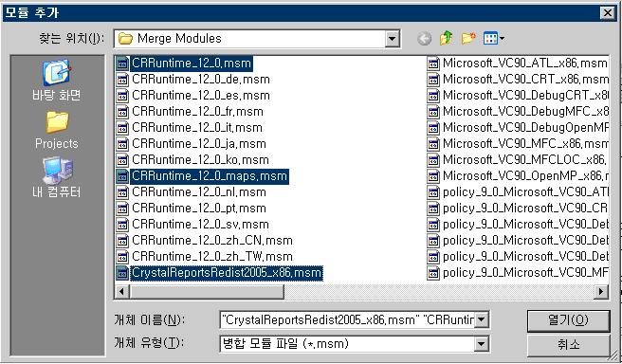Select CRRuntime_12_0_sv.msm file icon
The width and height of the screenshot is (622, 364).
point(122,225)
